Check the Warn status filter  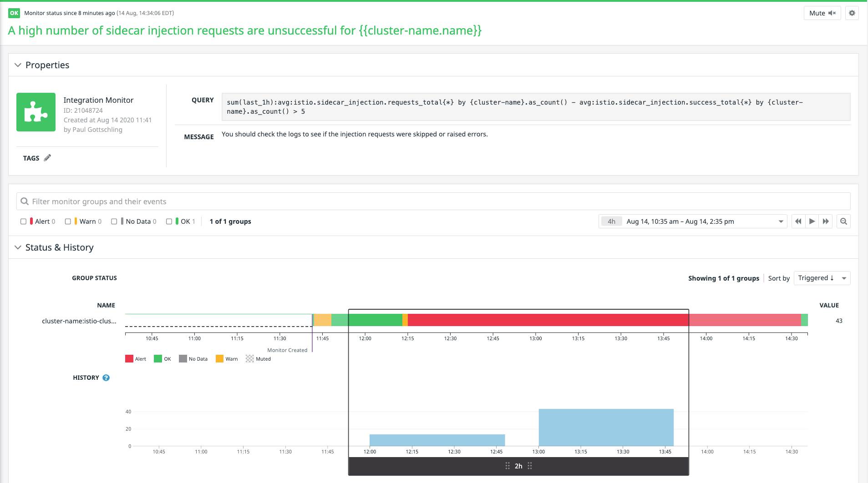point(68,221)
